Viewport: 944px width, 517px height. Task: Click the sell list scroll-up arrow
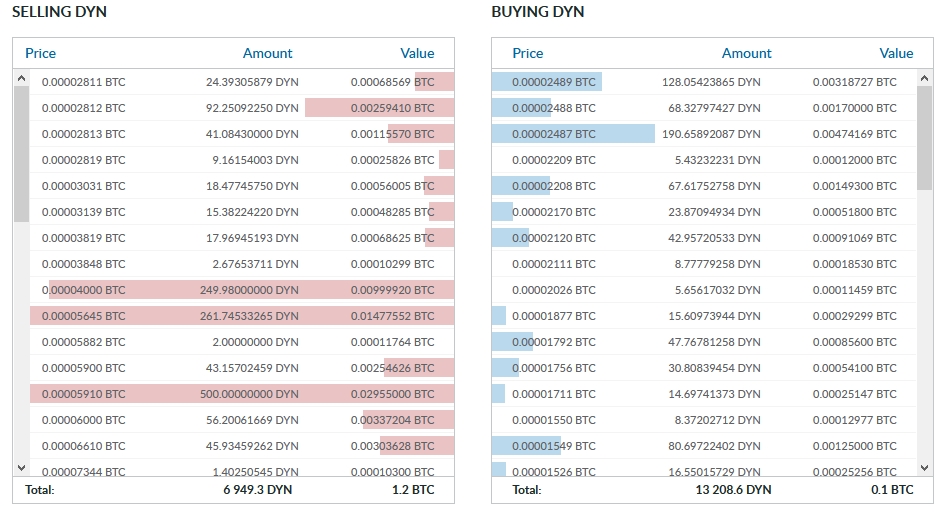click(x=21, y=78)
